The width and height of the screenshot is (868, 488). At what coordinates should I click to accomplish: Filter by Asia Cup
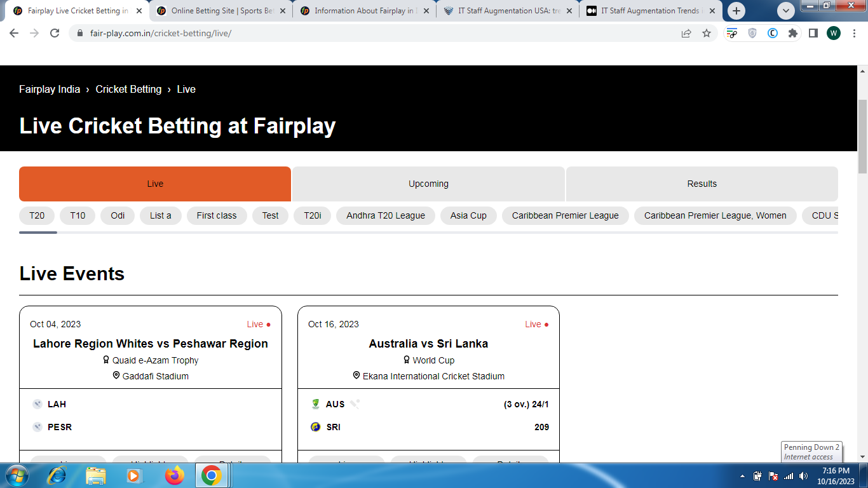[468, 215]
